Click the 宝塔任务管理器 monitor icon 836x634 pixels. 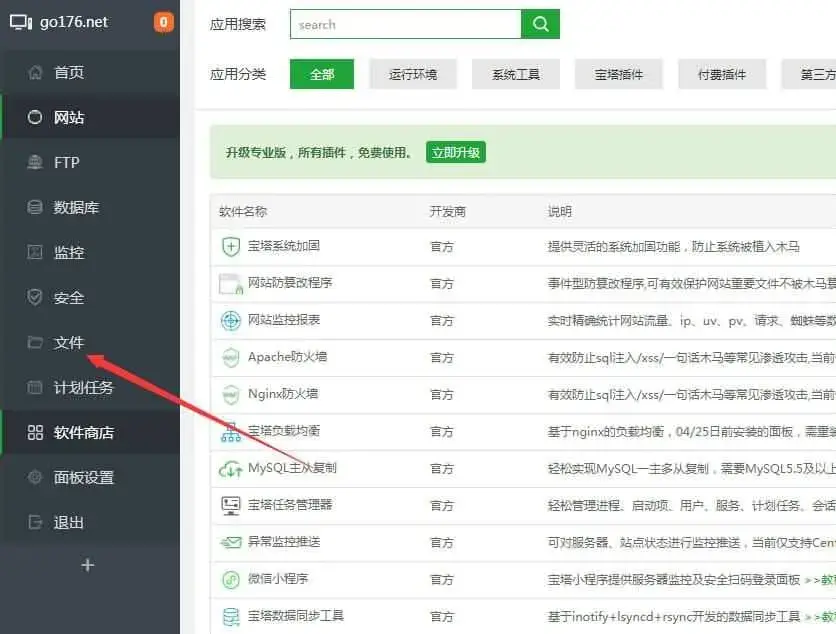coord(231,505)
